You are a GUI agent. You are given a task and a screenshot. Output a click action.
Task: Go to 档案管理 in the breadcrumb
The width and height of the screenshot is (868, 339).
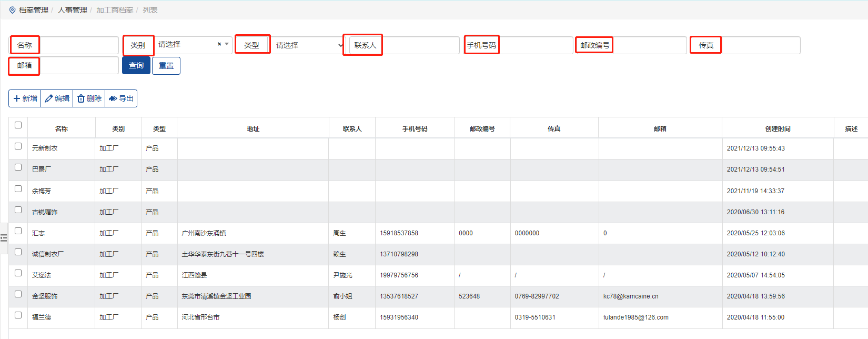coord(34,10)
